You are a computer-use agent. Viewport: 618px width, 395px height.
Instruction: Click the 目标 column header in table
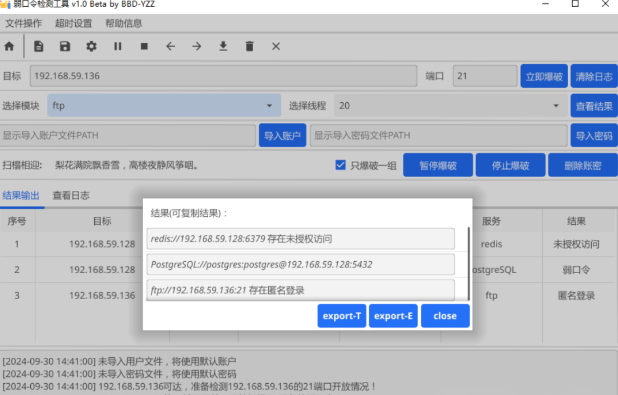(102, 221)
